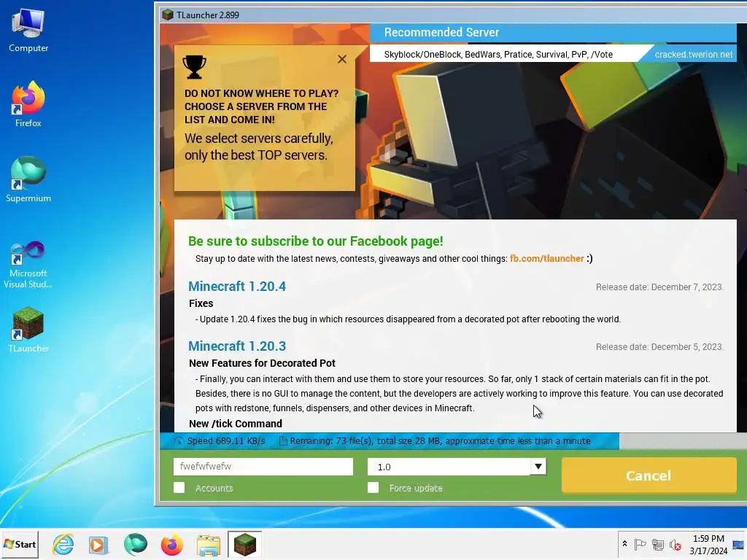Open Windows Explorer folder on taskbar

[208, 544]
